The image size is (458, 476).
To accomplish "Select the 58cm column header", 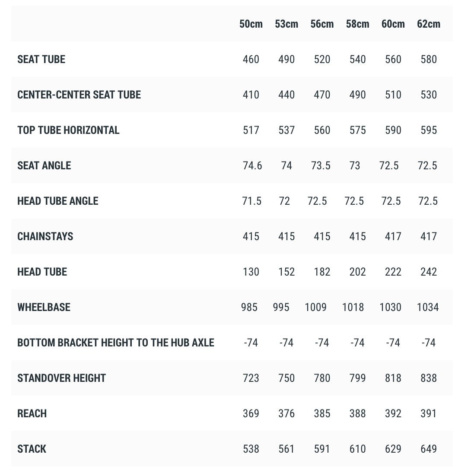I will pos(357,24).
